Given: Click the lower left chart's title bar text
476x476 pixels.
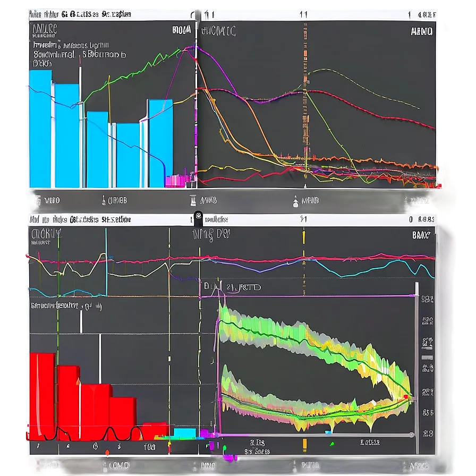Looking at the screenshot, I should click(x=80, y=219).
